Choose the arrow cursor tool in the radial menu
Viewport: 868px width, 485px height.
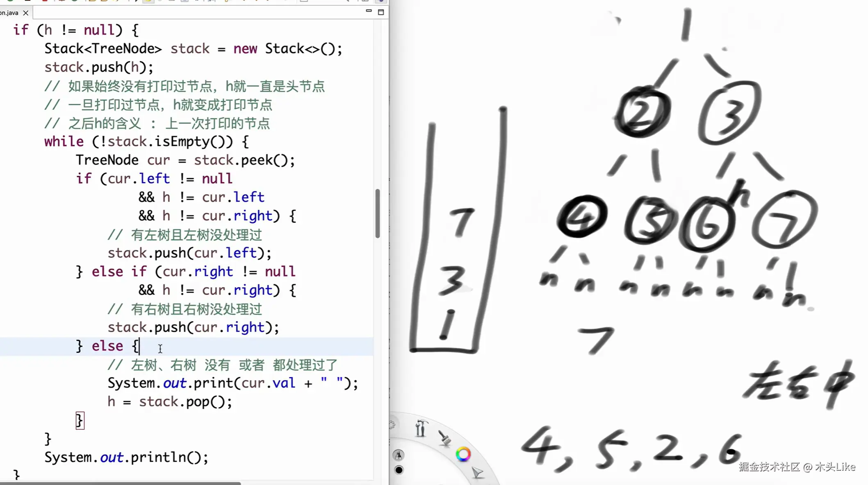[477, 472]
